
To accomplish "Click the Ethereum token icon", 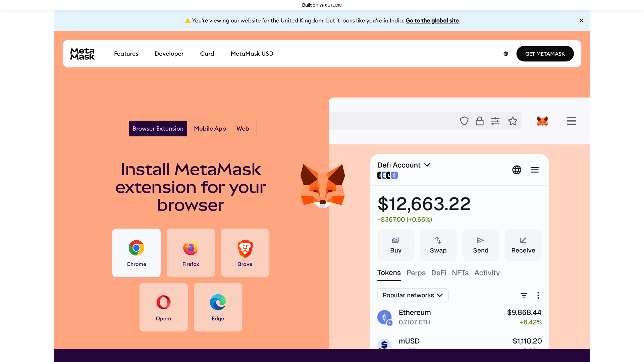I will pos(385,317).
